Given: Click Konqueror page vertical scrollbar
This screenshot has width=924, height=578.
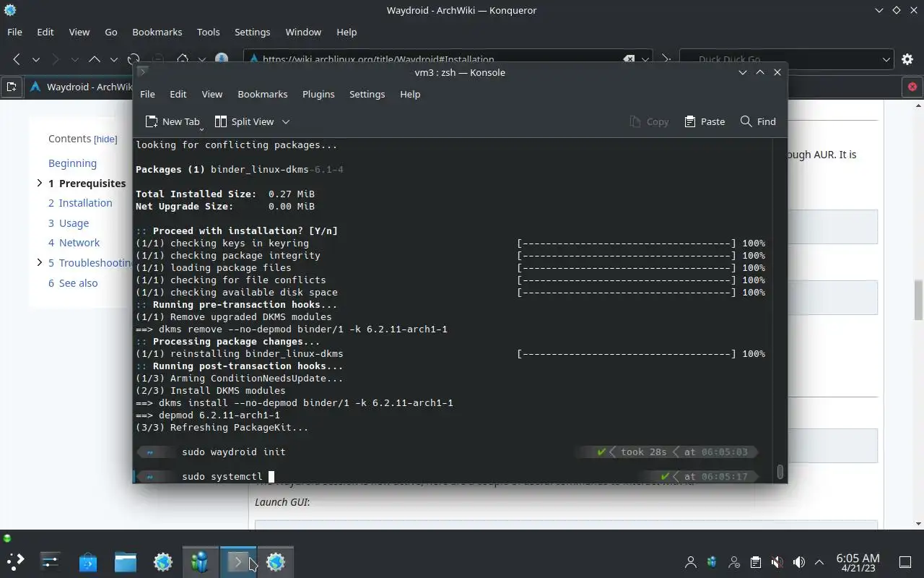Looking at the screenshot, I should pyautogui.click(x=918, y=300).
